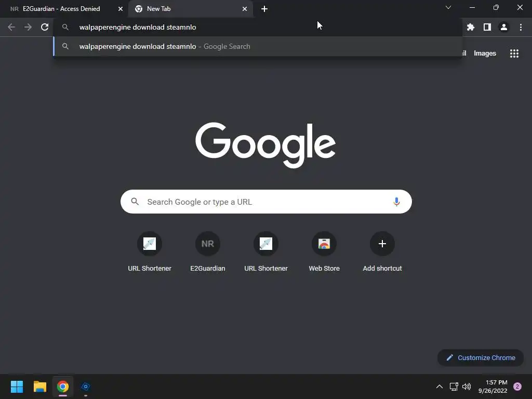The height and width of the screenshot is (399, 532).
Task: Close the New Tab tab
Action: [245, 9]
